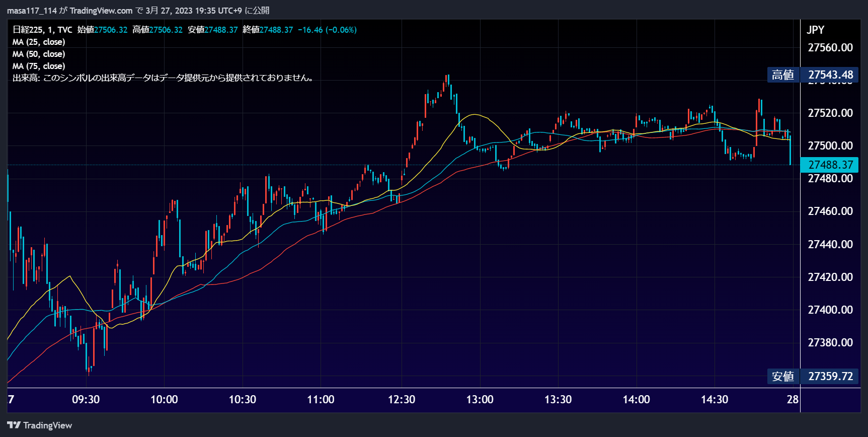This screenshot has width=868, height=437.
Task: Click the 終値 27488.37 close value in legend
Action: pyautogui.click(x=268, y=30)
